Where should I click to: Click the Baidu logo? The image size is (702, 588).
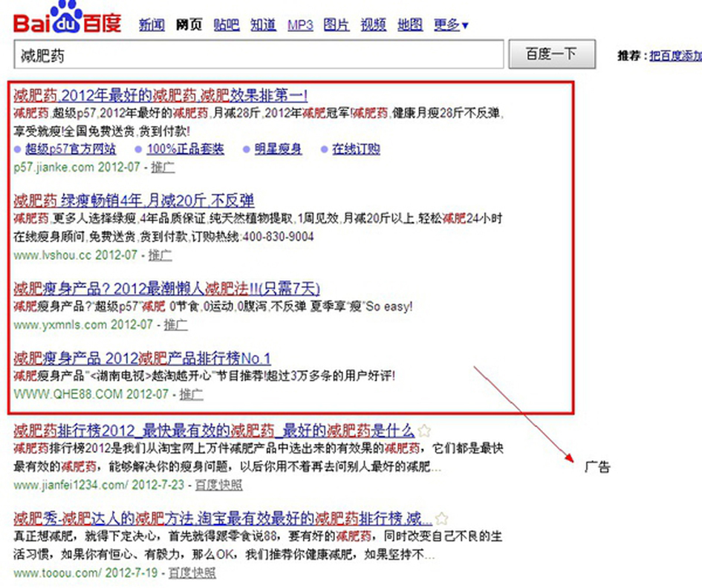coord(67,18)
